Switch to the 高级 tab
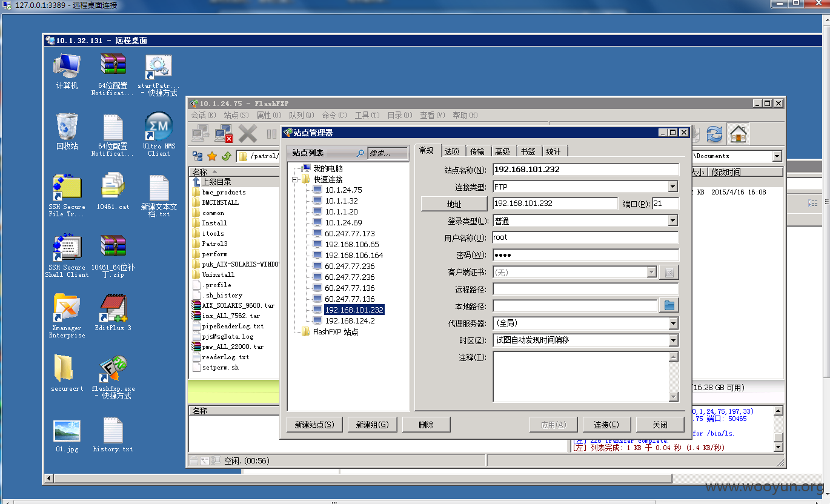The image size is (830, 504). coord(503,151)
